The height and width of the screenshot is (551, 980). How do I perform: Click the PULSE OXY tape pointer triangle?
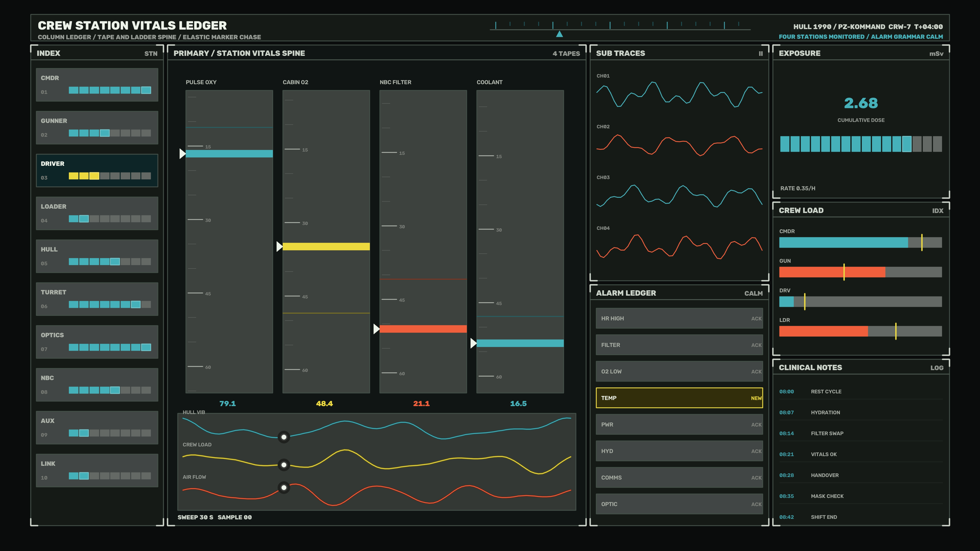point(183,154)
